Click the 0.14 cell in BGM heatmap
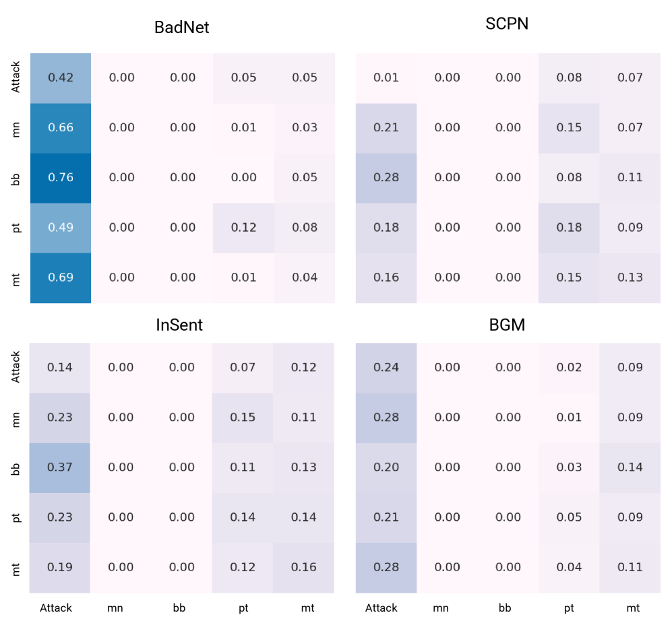 630,467
